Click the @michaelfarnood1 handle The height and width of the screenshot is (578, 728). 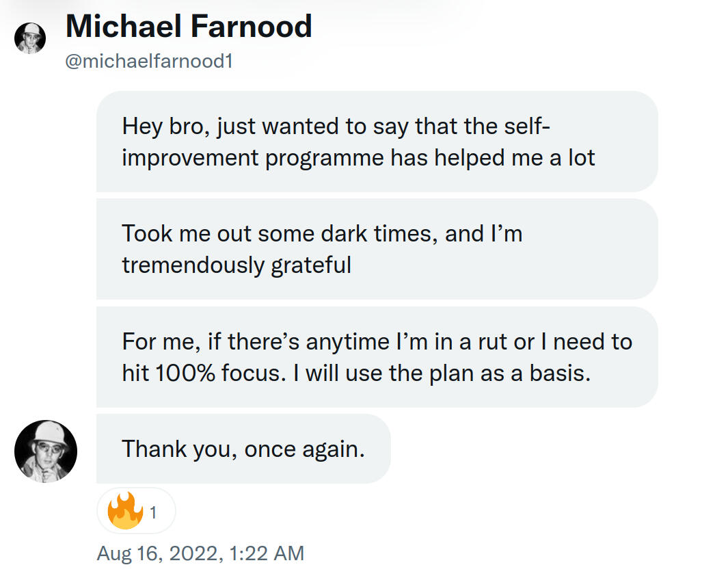(x=149, y=61)
